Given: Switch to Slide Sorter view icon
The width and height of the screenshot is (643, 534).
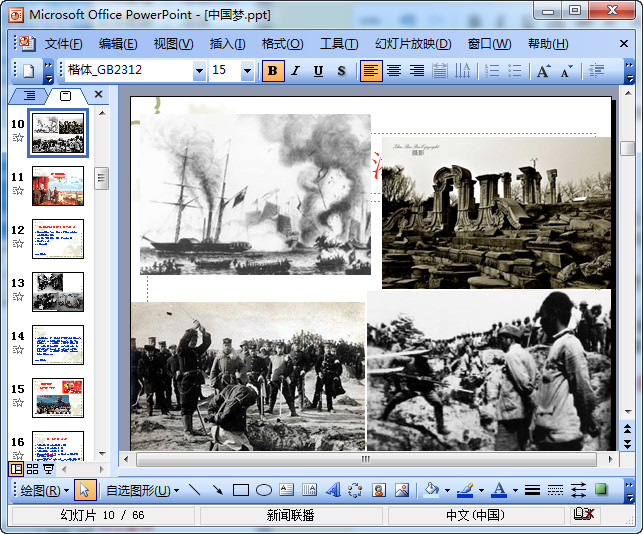Looking at the screenshot, I should (32, 468).
